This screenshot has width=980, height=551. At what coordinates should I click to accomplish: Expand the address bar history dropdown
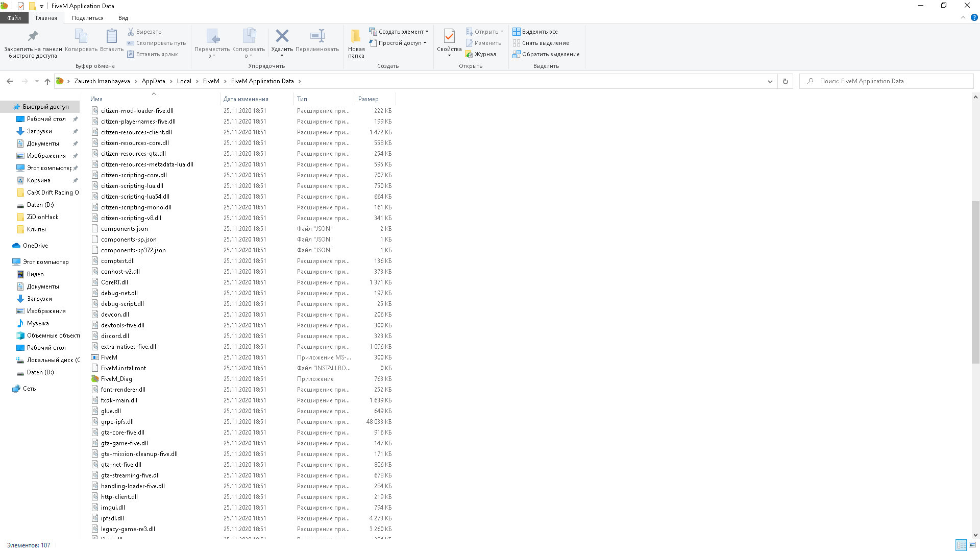pyautogui.click(x=770, y=81)
